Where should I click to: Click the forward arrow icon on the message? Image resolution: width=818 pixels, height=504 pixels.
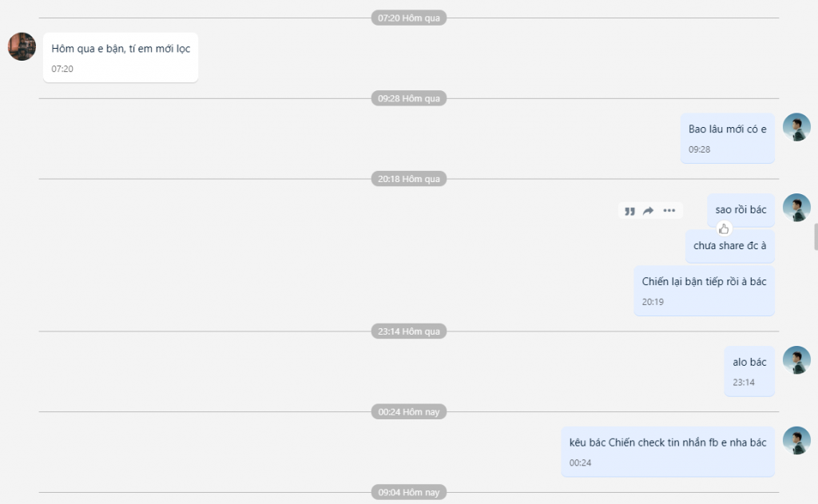pyautogui.click(x=649, y=211)
